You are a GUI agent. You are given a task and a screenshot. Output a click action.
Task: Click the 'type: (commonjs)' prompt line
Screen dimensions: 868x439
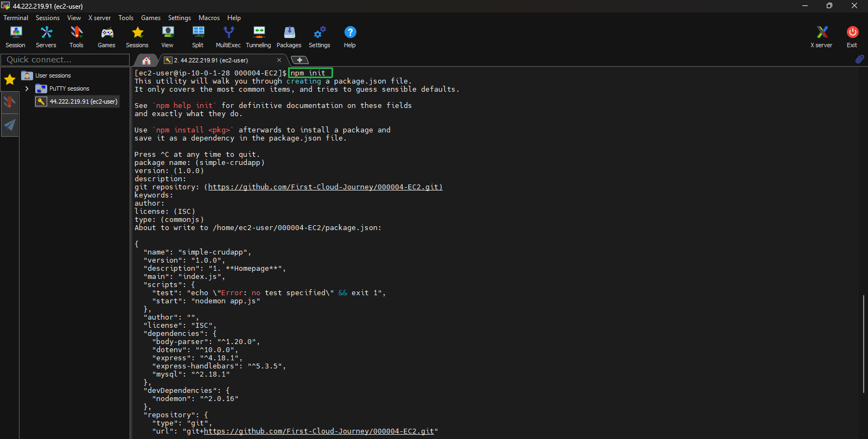[169, 220]
